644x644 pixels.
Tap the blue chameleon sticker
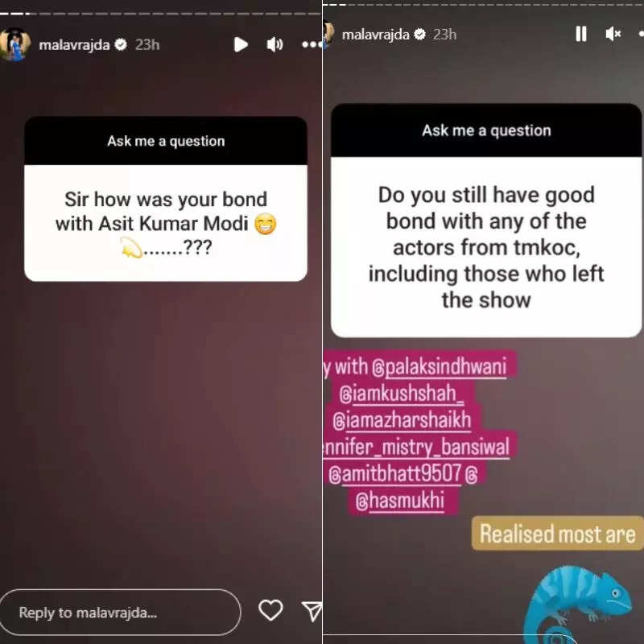pyautogui.click(x=577, y=605)
